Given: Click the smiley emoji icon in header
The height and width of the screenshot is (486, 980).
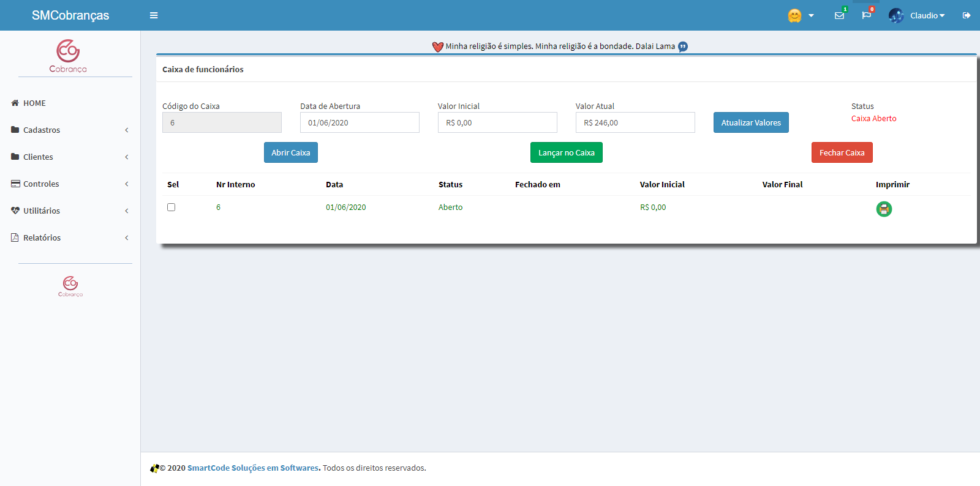Looking at the screenshot, I should 794,15.
